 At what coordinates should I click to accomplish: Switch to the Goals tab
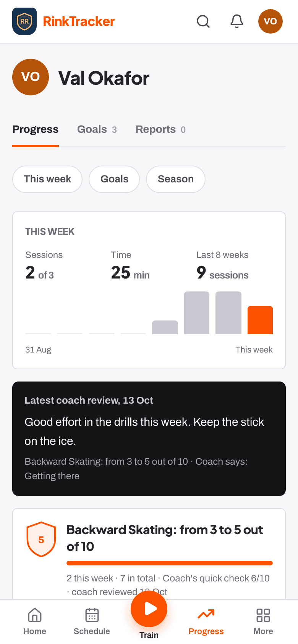click(97, 129)
